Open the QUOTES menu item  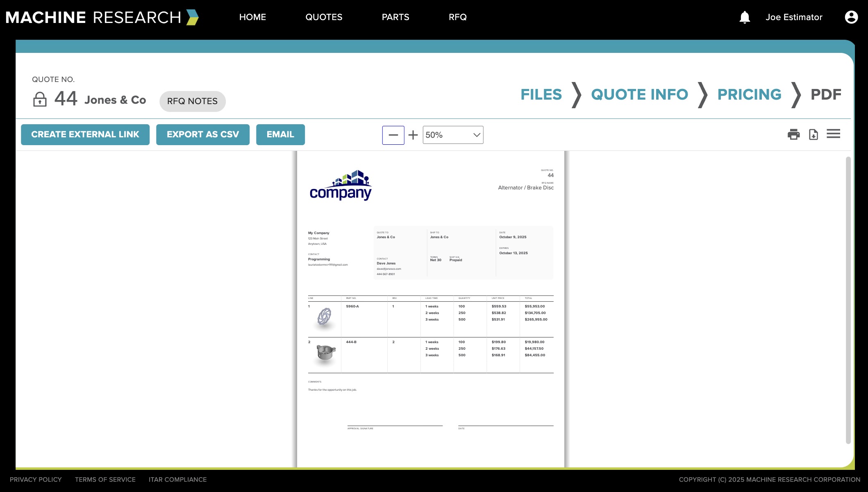pos(324,17)
